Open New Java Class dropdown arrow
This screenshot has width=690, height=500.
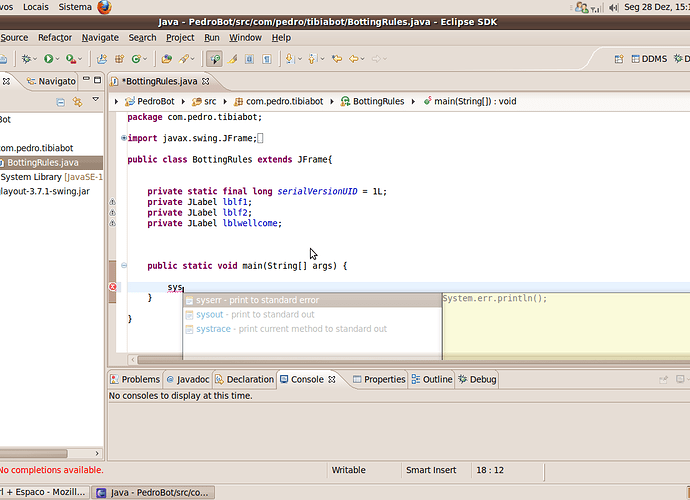coord(145,59)
